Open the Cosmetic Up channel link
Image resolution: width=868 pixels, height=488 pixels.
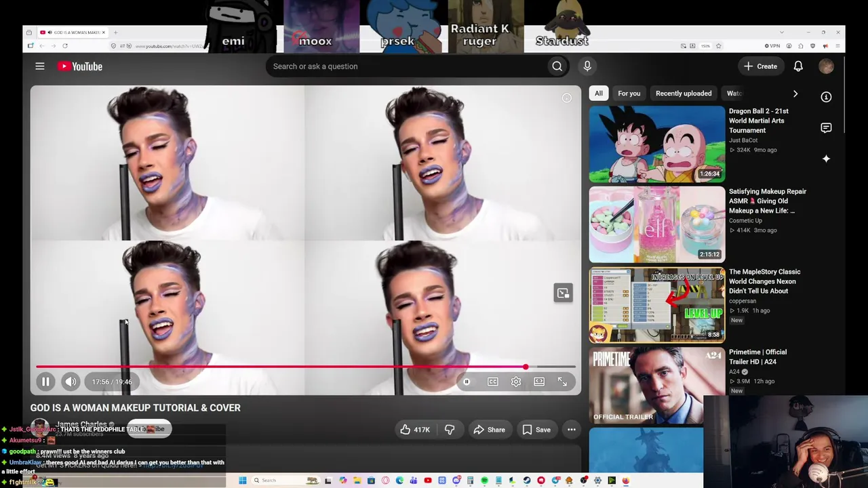click(x=745, y=220)
